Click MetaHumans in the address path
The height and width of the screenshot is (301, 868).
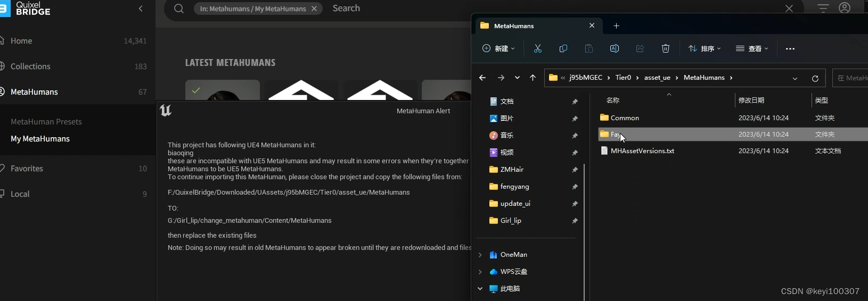(x=704, y=78)
